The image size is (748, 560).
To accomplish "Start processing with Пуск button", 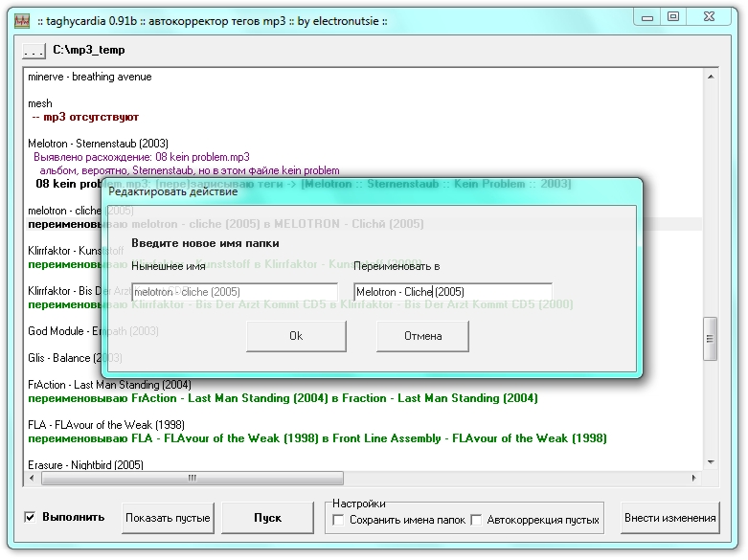I will [267, 518].
